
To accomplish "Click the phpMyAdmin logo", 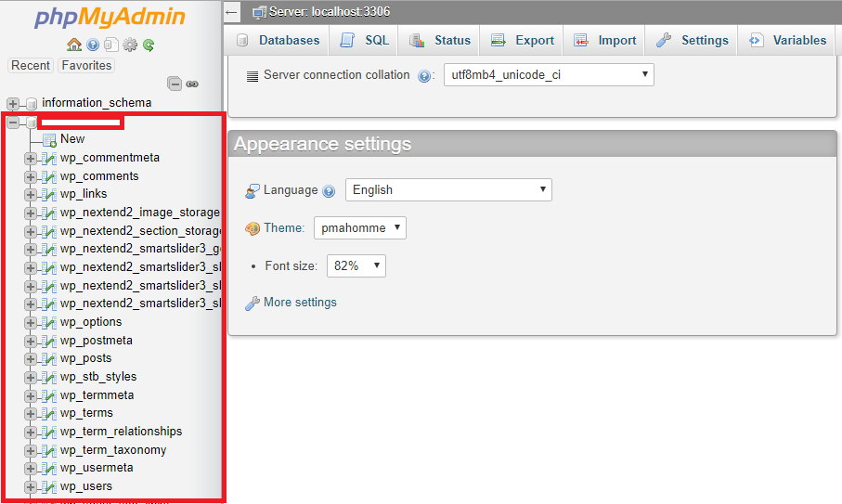I will point(110,18).
